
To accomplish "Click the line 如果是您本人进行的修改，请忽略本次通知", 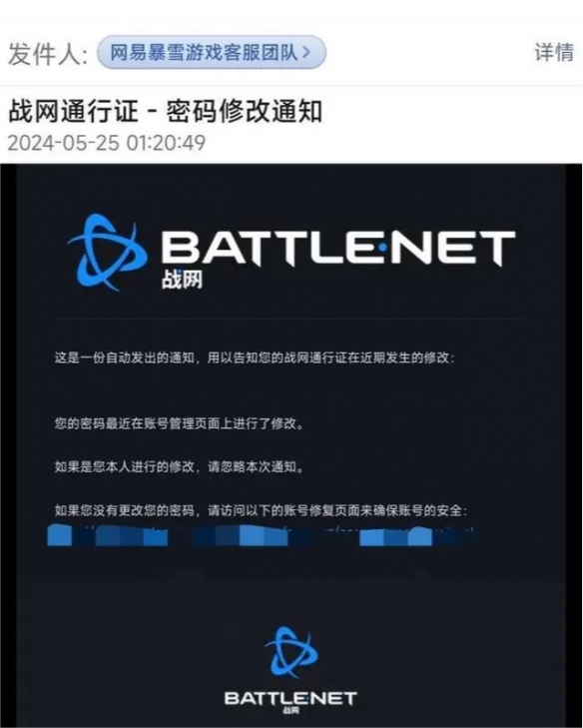I will [179, 466].
